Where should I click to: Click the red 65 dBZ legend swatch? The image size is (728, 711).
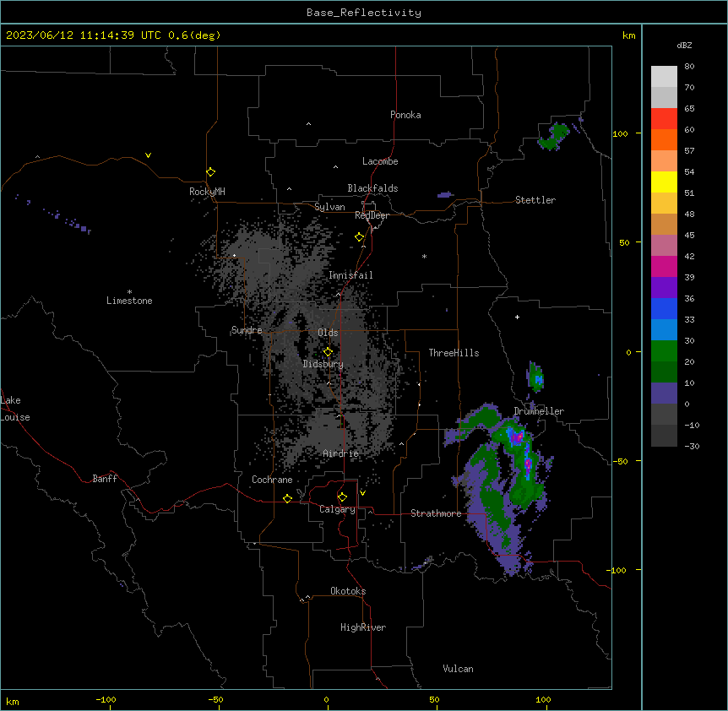664,119
